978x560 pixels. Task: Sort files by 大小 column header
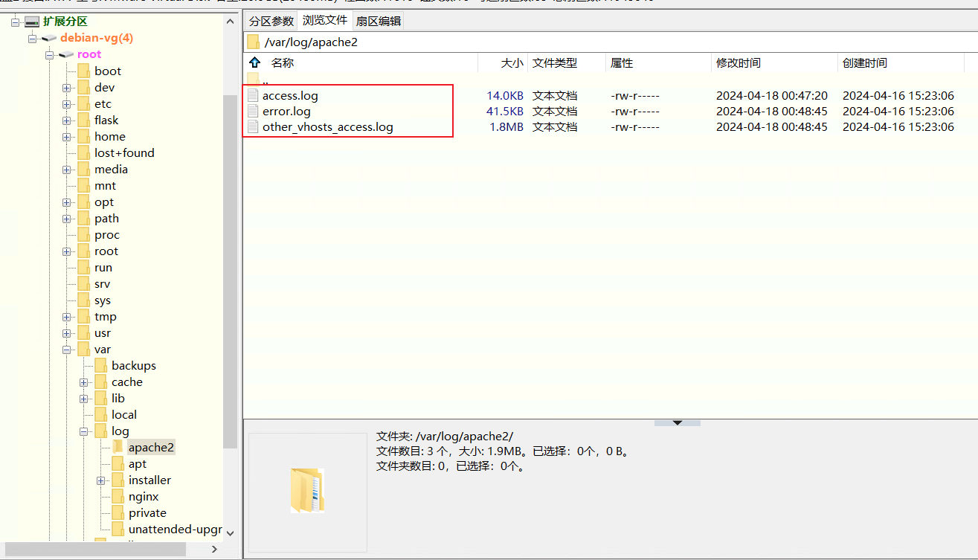click(x=512, y=63)
